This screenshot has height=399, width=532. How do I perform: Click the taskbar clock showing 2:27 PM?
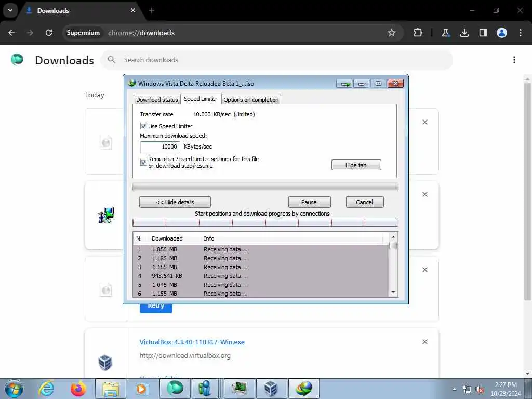pyautogui.click(x=506, y=389)
